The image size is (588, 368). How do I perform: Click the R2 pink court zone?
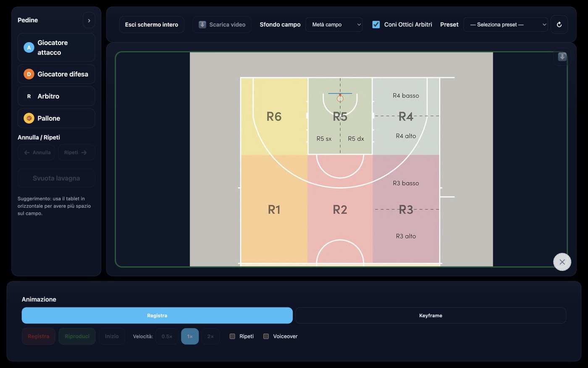click(340, 209)
